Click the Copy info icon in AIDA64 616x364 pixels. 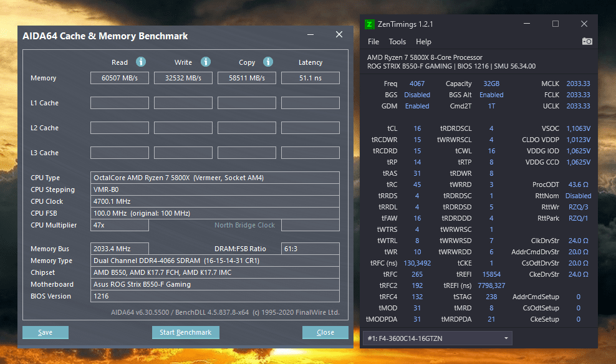point(268,62)
